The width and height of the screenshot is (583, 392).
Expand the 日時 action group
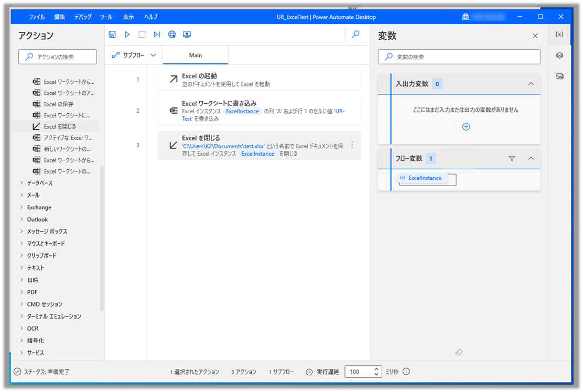[x=21, y=280]
